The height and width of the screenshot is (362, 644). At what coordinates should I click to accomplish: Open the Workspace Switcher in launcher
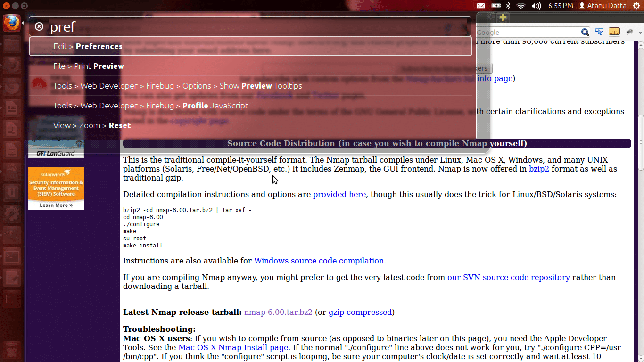pyautogui.click(x=12, y=299)
